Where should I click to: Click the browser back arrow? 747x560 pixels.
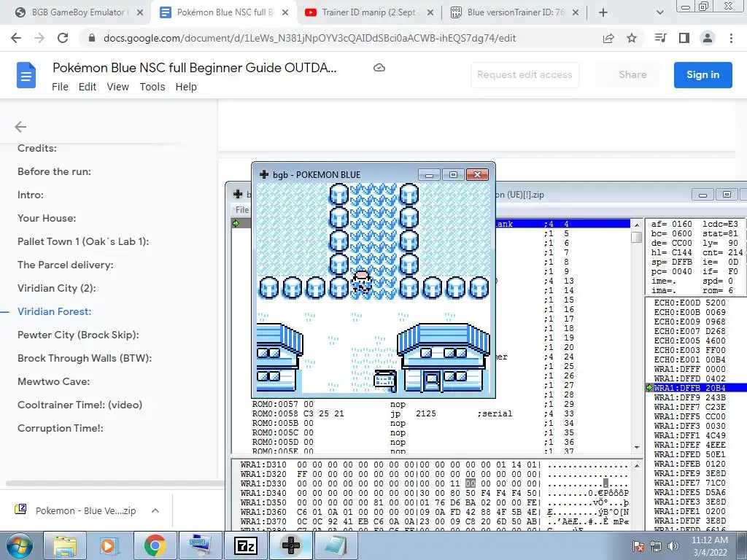(16, 38)
